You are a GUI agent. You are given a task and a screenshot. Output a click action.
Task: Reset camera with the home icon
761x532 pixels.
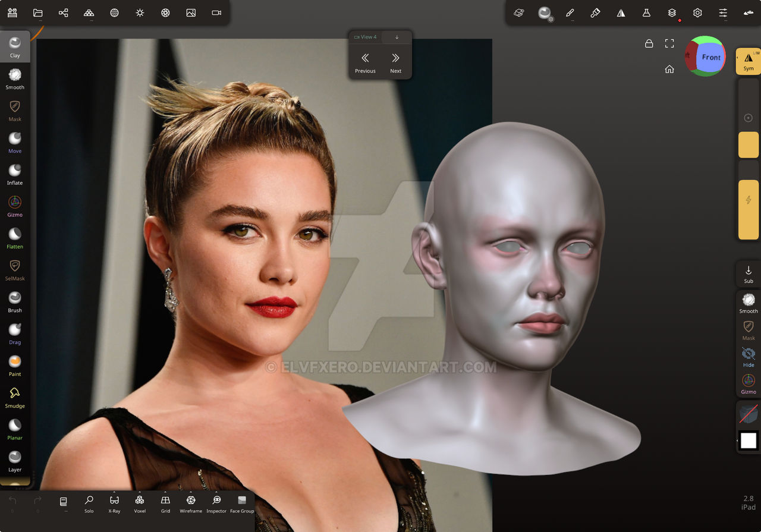[669, 69]
